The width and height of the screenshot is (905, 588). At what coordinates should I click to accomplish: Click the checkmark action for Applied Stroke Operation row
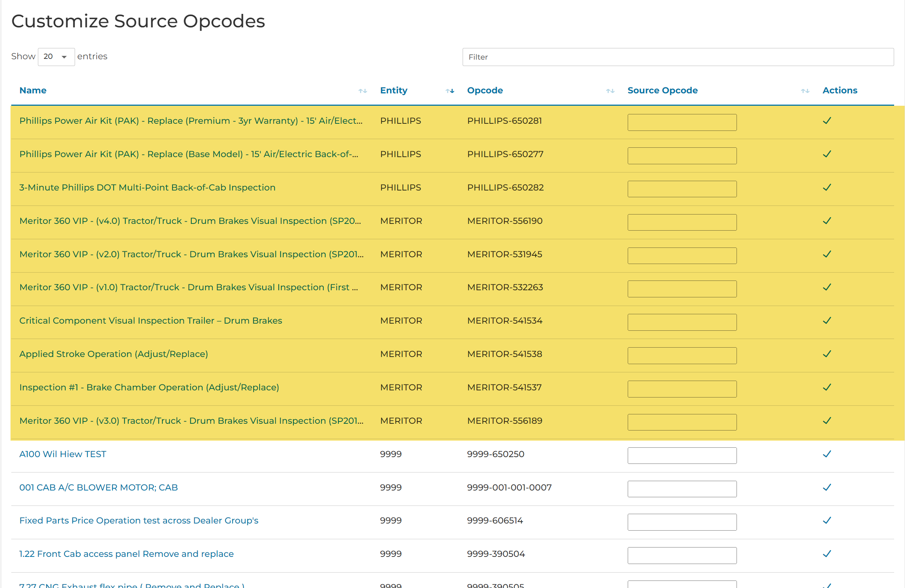(827, 354)
